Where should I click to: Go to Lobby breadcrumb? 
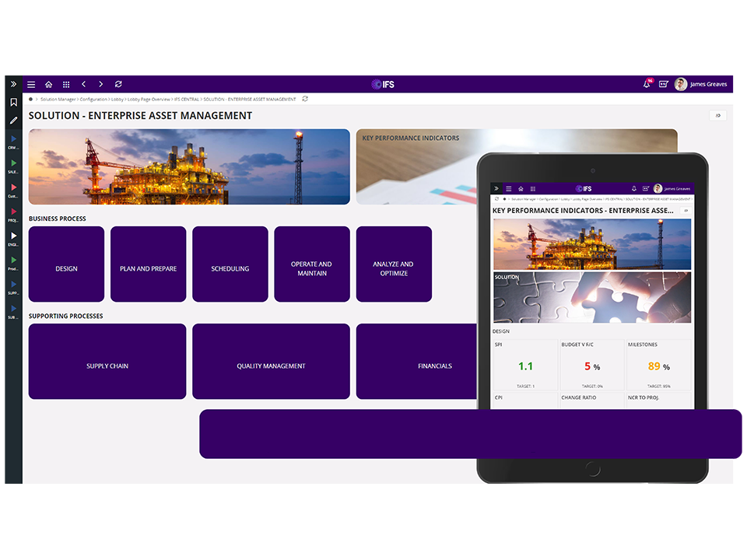pyautogui.click(x=117, y=99)
